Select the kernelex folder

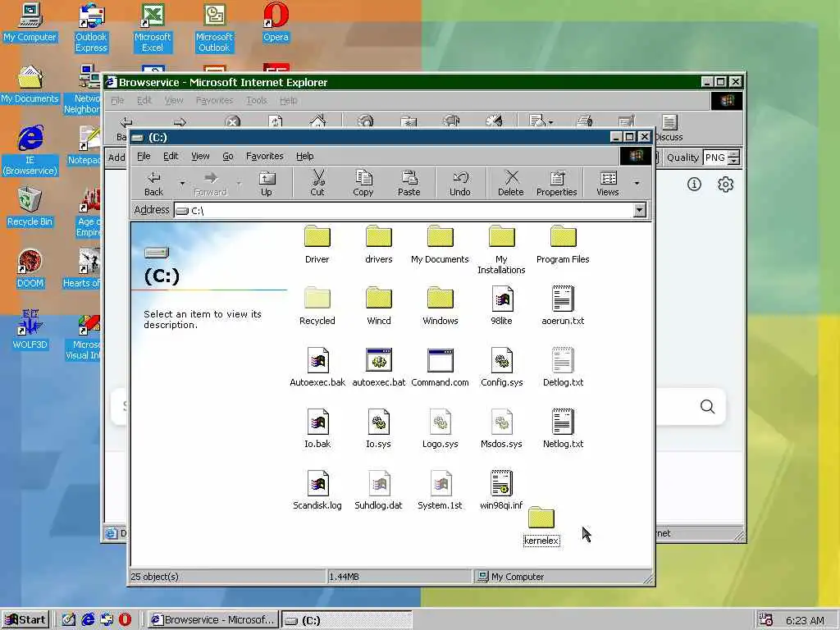pyautogui.click(x=541, y=527)
